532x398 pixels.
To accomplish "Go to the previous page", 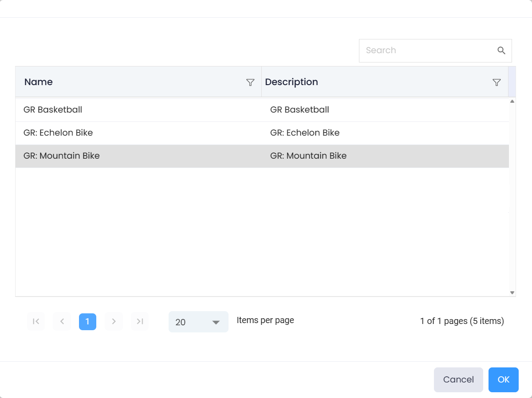I will 62,322.
